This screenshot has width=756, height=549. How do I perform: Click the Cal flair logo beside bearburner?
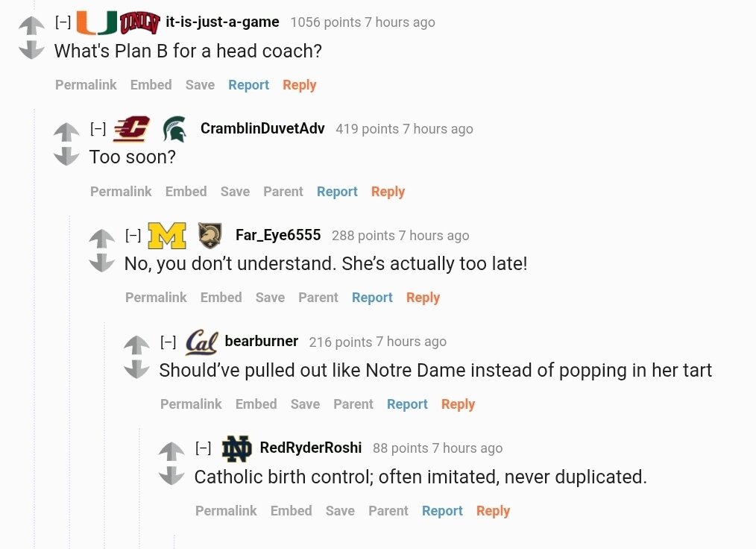[x=201, y=342]
